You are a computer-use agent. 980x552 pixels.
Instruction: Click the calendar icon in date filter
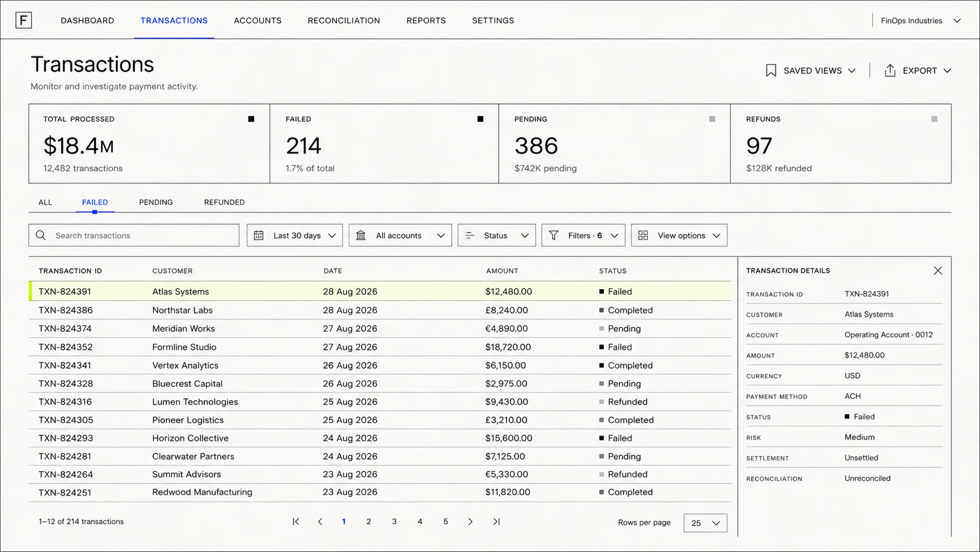(x=258, y=235)
